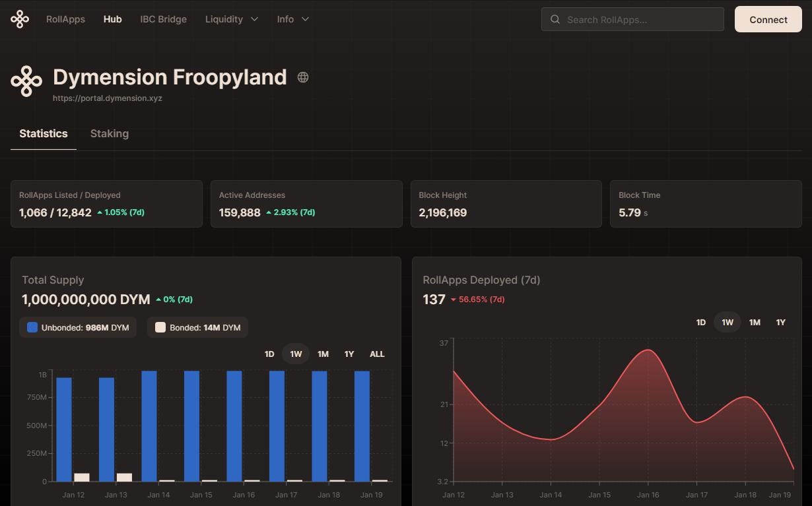The height and width of the screenshot is (506, 812).
Task: Open the IBC Bridge nav item
Action: (x=163, y=19)
